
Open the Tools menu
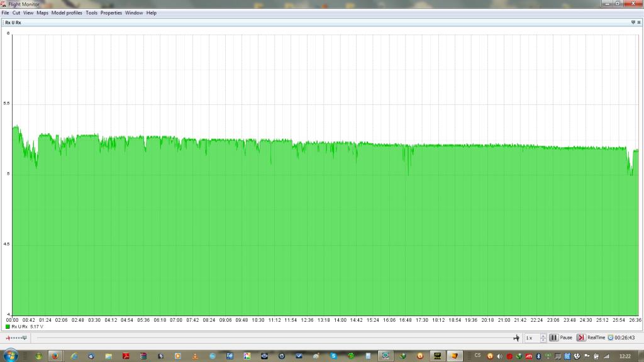point(91,13)
